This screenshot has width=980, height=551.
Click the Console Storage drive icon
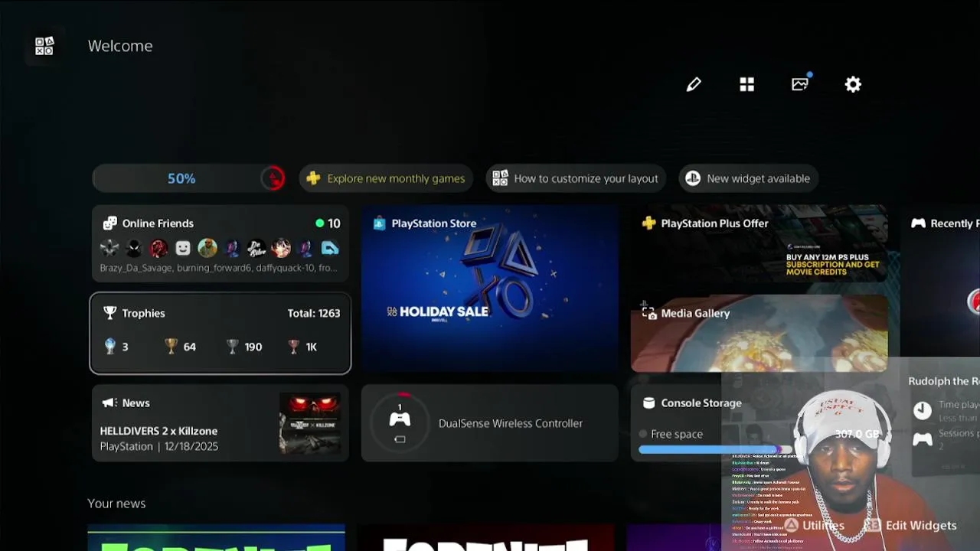[x=648, y=403]
